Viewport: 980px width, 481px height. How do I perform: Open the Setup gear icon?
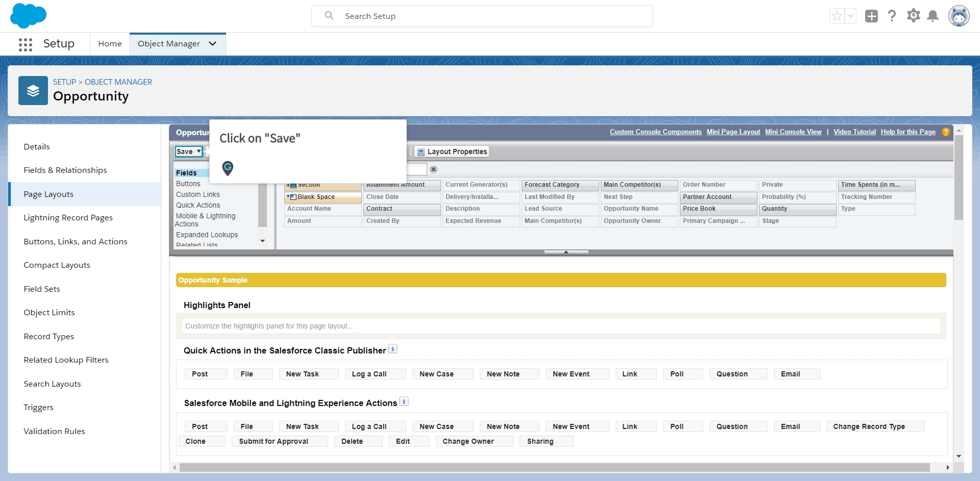coord(913,16)
